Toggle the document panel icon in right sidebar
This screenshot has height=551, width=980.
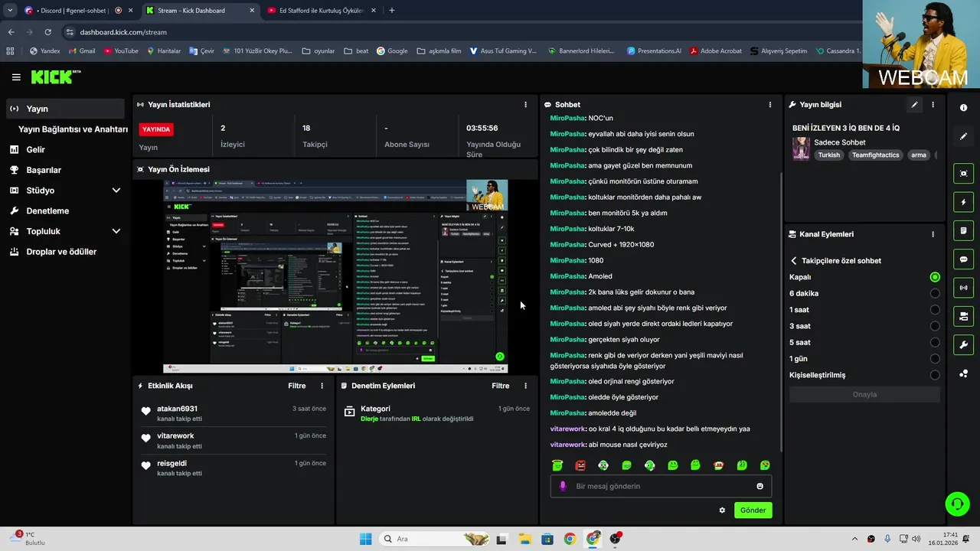pyautogui.click(x=963, y=231)
